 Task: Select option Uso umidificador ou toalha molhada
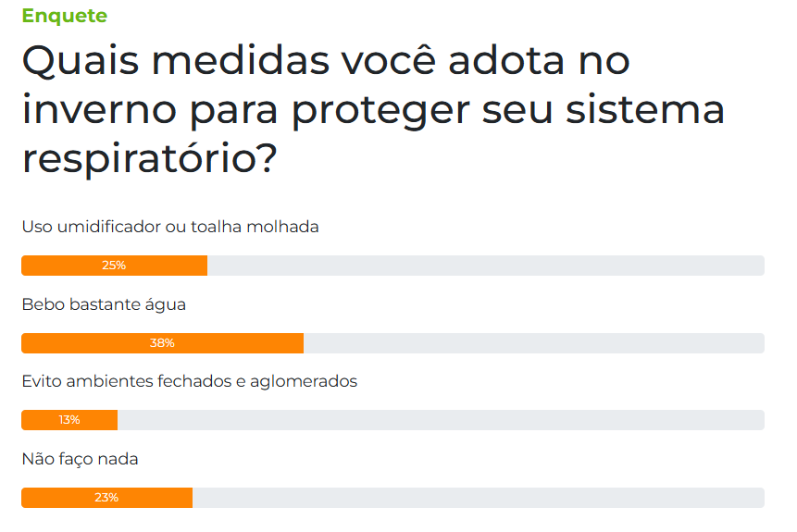pos(170,227)
